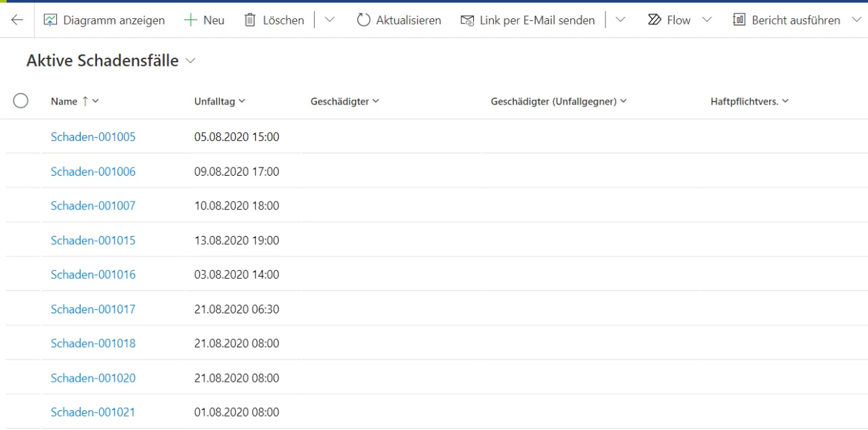The image size is (868, 430).
Task: Click the Bericht ausführen report icon
Action: click(x=739, y=20)
